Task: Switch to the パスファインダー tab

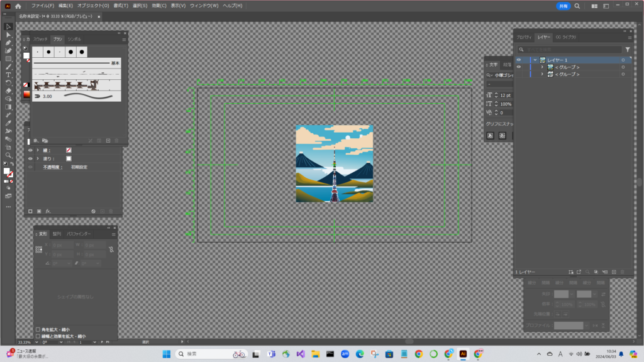Action: tap(79, 234)
